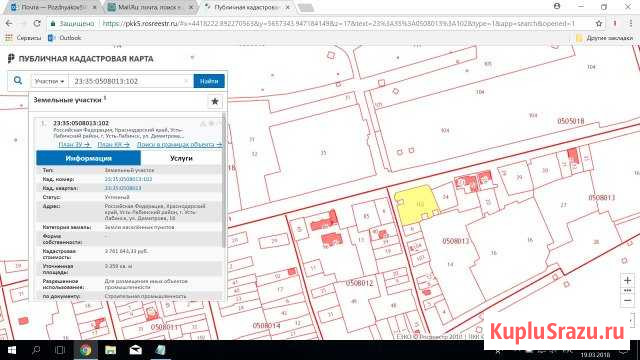This screenshot has height=360, width=640.
Task: Click quarter label 0508014 on map
Action: 267,325
